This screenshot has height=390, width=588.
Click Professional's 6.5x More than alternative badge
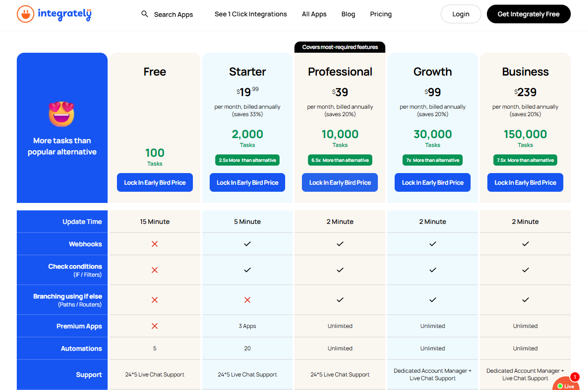340,160
